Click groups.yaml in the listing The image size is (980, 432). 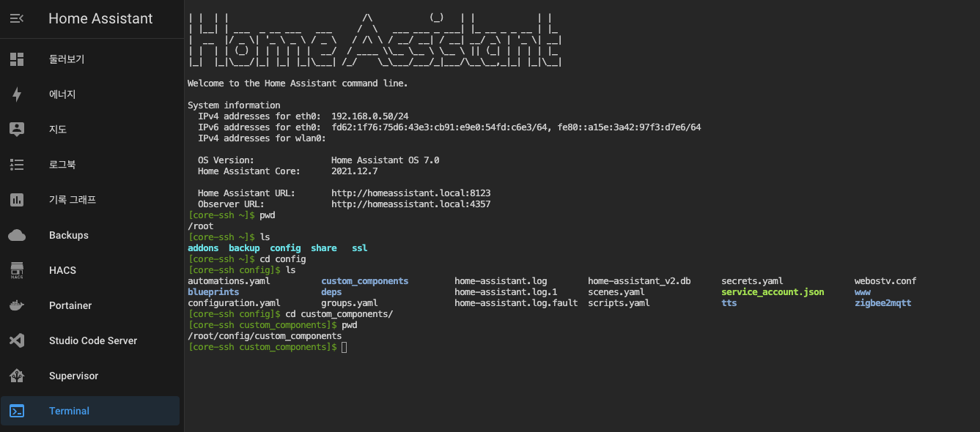click(350, 303)
